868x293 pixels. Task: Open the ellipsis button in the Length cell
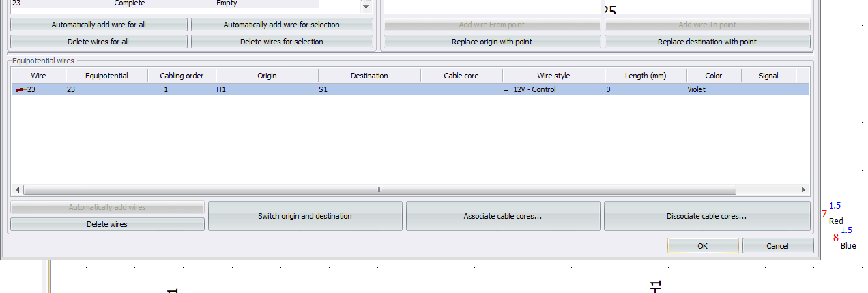681,89
